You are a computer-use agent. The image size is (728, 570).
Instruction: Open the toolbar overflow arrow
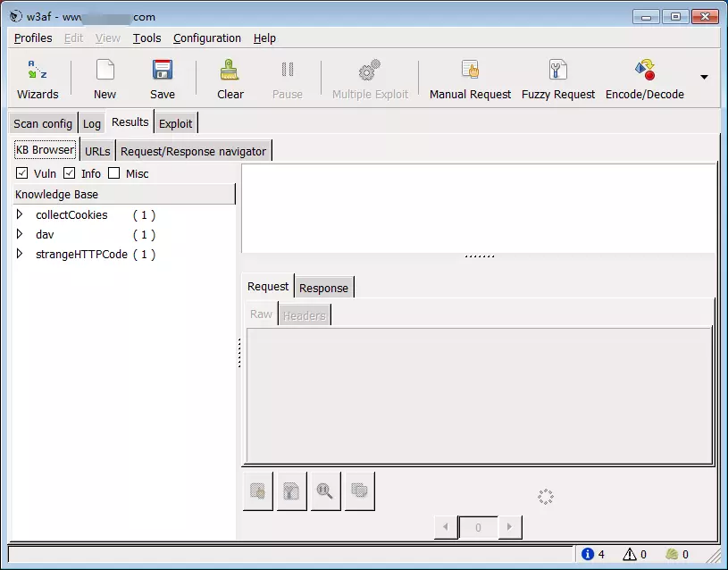click(704, 77)
